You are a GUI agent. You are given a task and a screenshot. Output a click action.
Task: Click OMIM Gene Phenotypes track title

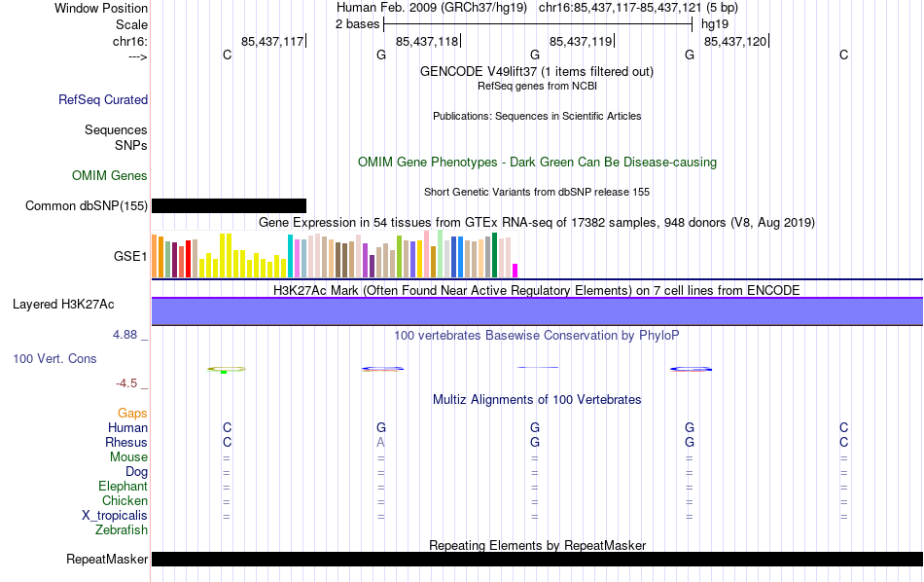tap(537, 163)
